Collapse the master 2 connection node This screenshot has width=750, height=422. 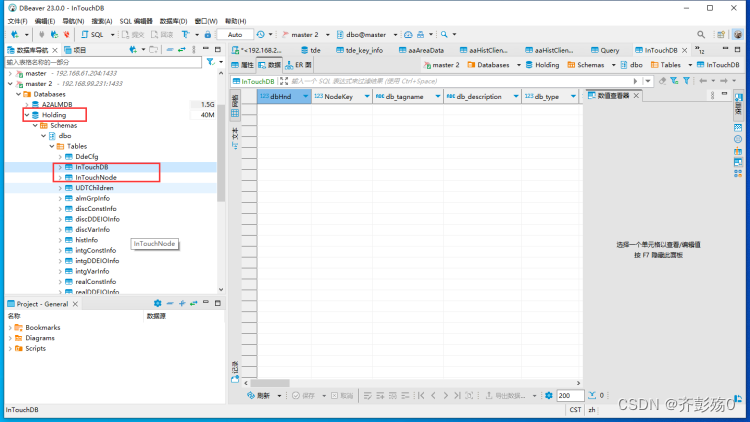pyautogui.click(x=10, y=84)
